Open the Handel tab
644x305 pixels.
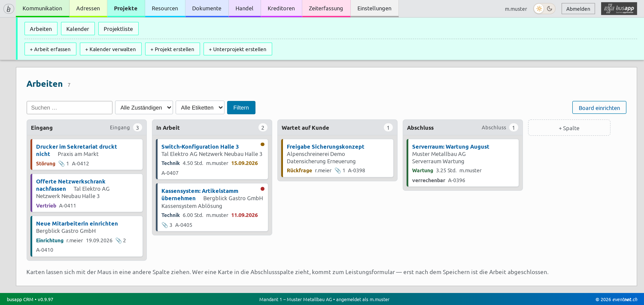click(244, 9)
